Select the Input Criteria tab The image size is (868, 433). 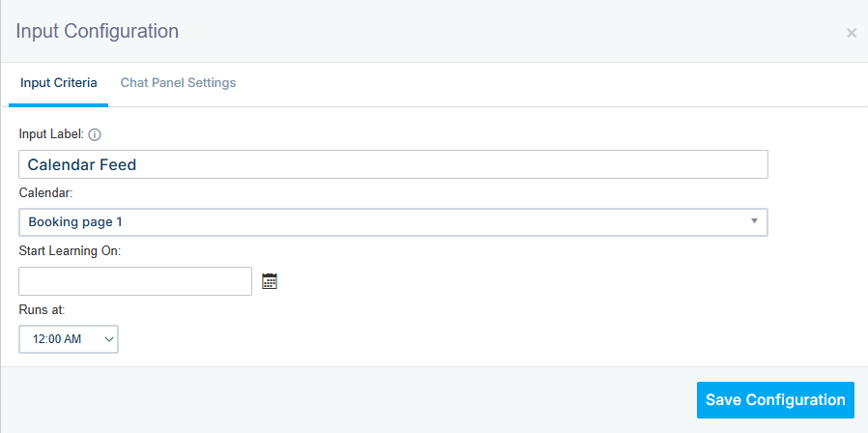58,83
